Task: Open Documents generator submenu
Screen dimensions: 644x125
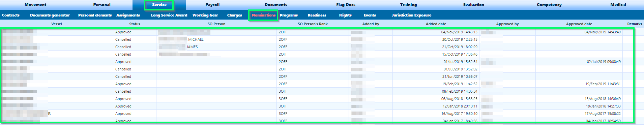Action: click(50, 15)
